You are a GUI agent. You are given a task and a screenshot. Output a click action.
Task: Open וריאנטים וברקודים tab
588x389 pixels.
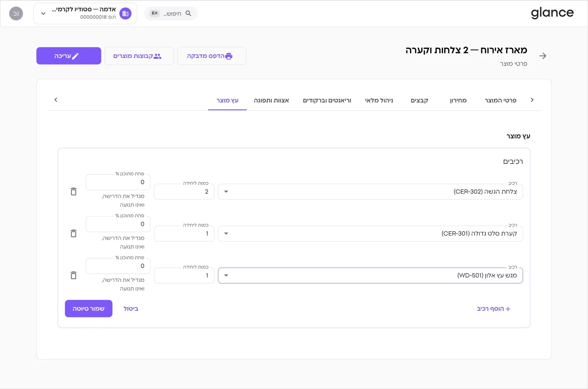[327, 100]
